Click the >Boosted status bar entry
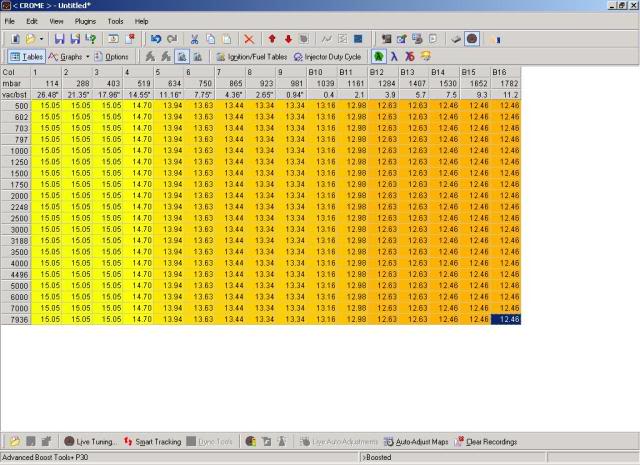Image resolution: width=640 pixels, height=465 pixels. click(376, 457)
